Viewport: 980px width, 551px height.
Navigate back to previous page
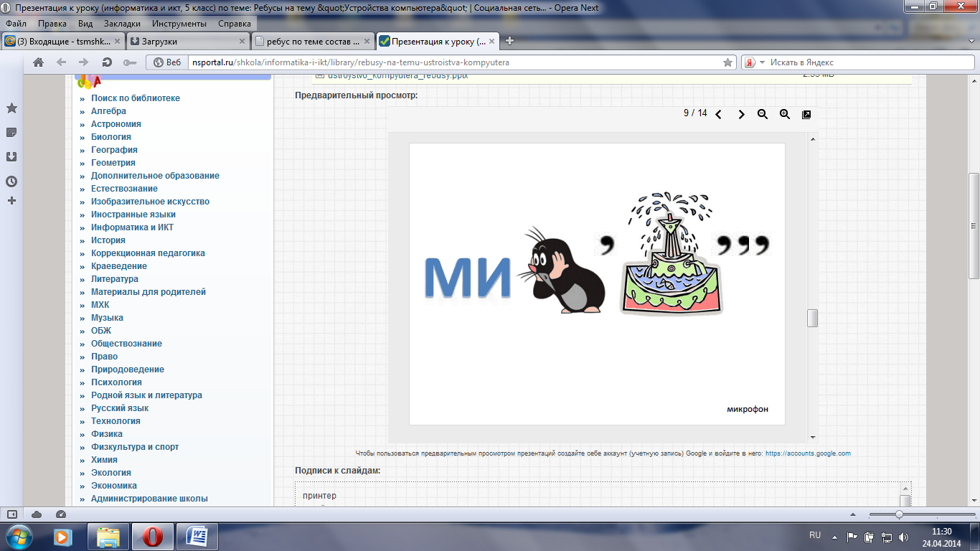tap(61, 62)
